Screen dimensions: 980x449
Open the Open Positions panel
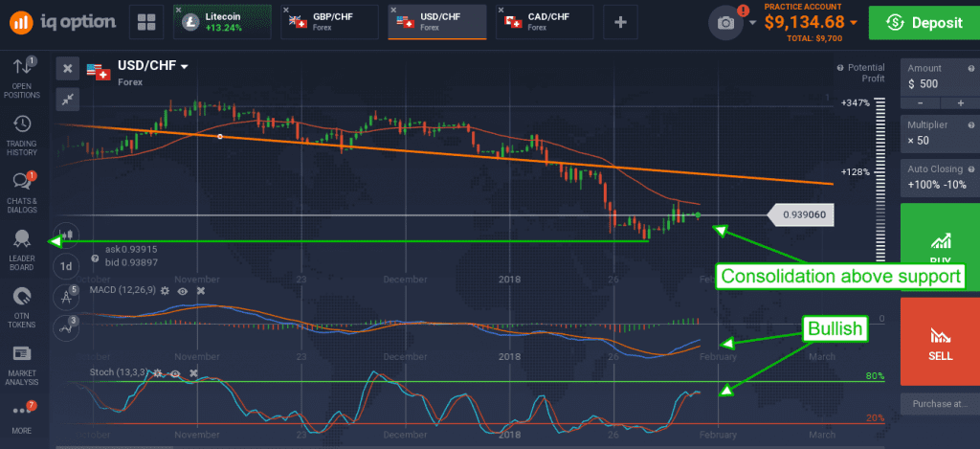(22, 77)
